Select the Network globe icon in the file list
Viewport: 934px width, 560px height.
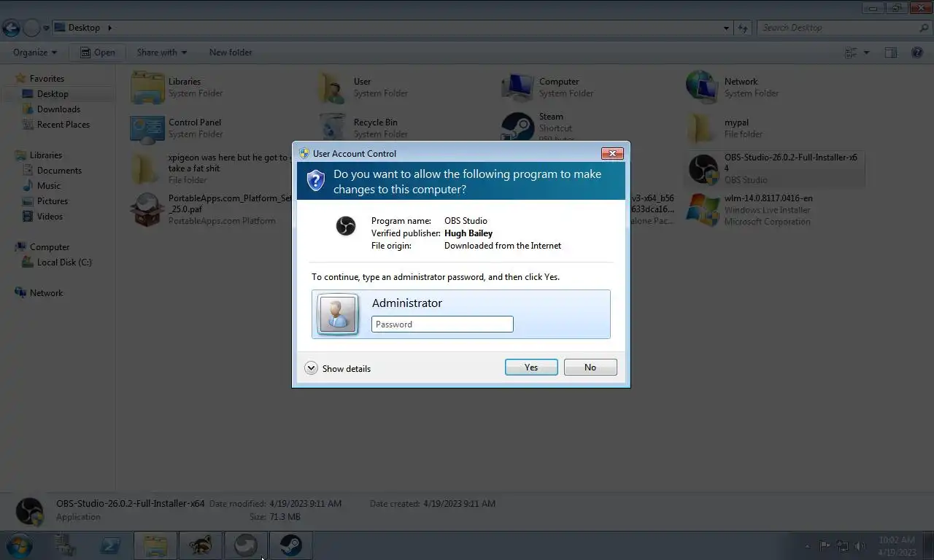(703, 87)
